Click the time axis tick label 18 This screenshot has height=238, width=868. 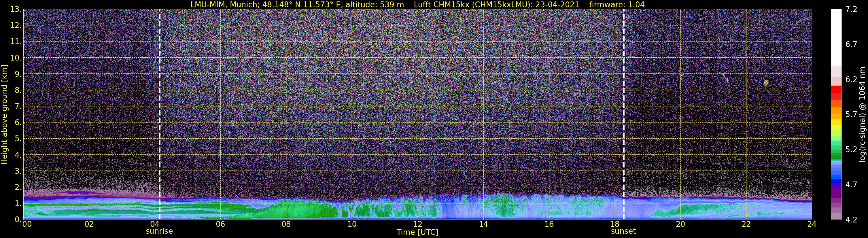[614, 224]
